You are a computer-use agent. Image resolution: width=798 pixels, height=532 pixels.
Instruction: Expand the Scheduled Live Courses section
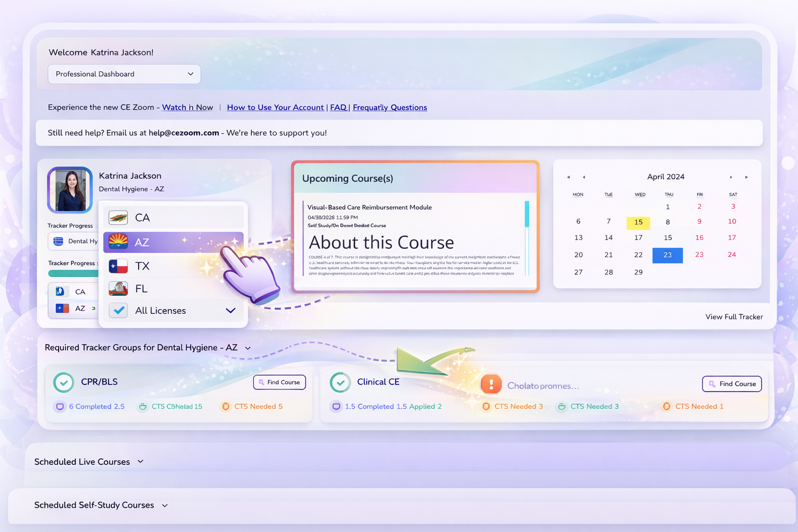pos(140,461)
